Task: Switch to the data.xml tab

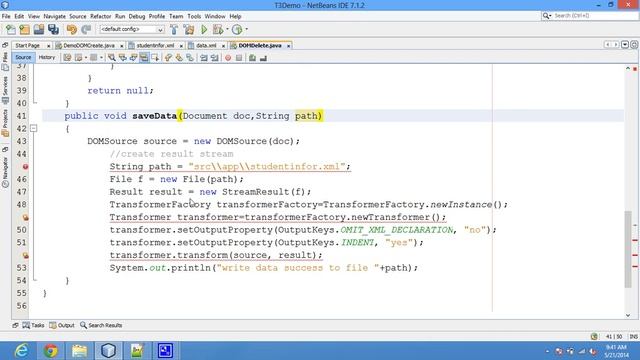Action: [x=206, y=46]
